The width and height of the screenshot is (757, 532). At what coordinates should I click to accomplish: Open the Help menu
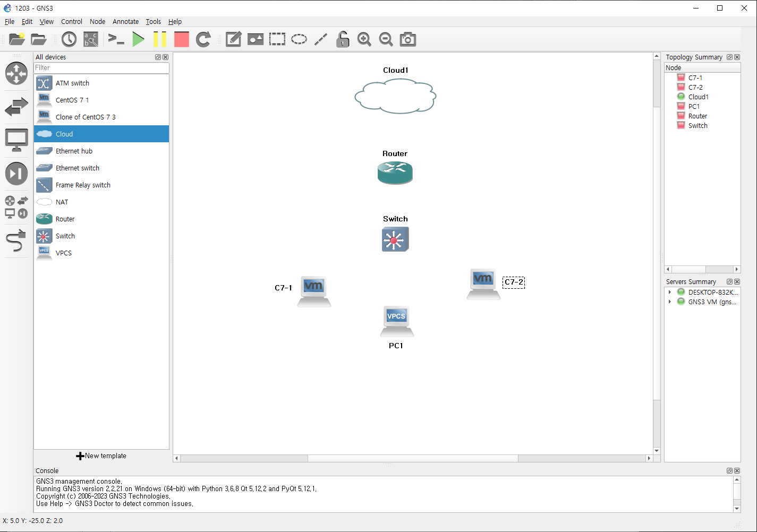tap(175, 22)
